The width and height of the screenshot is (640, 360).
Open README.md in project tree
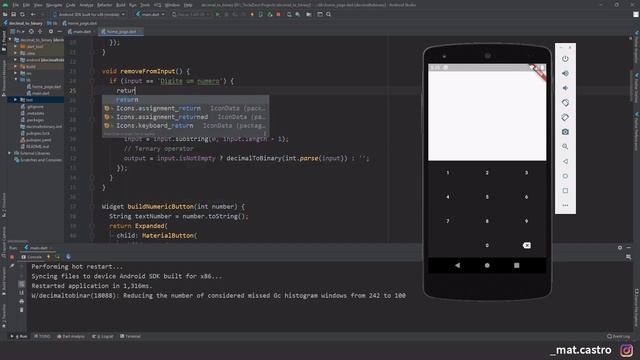point(35,146)
